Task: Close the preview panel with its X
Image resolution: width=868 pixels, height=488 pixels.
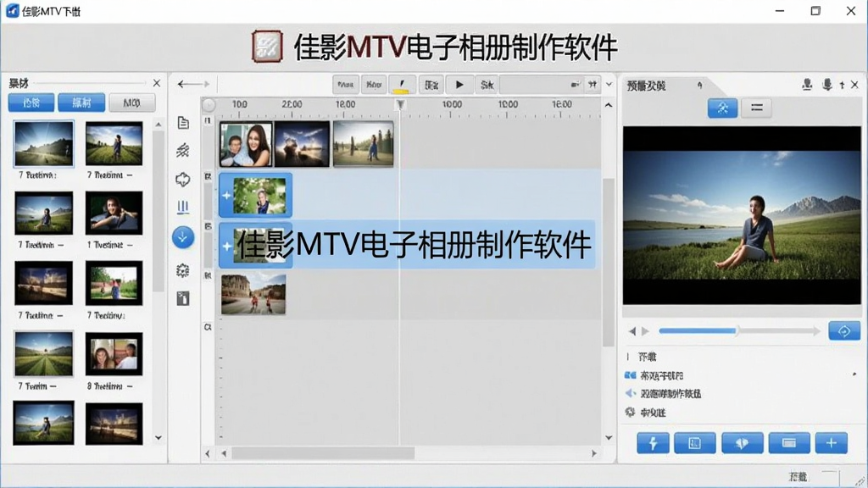Action: (854, 85)
